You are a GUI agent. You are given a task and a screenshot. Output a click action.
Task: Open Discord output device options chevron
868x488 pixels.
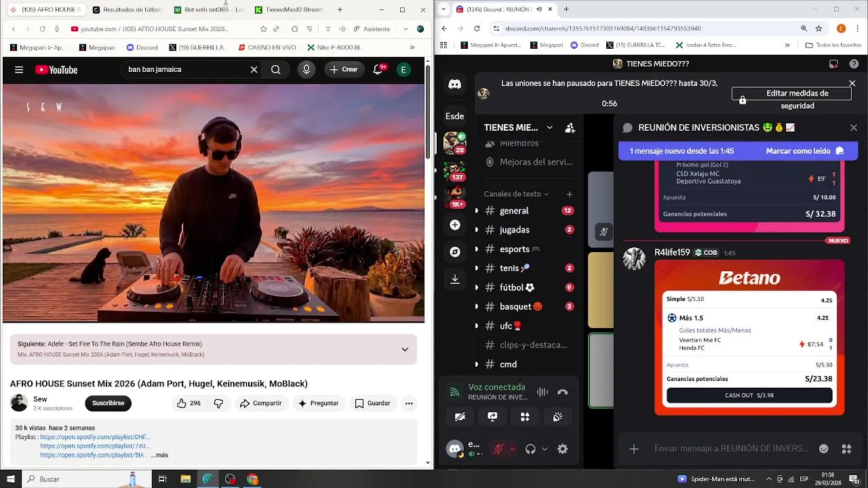[545, 449]
